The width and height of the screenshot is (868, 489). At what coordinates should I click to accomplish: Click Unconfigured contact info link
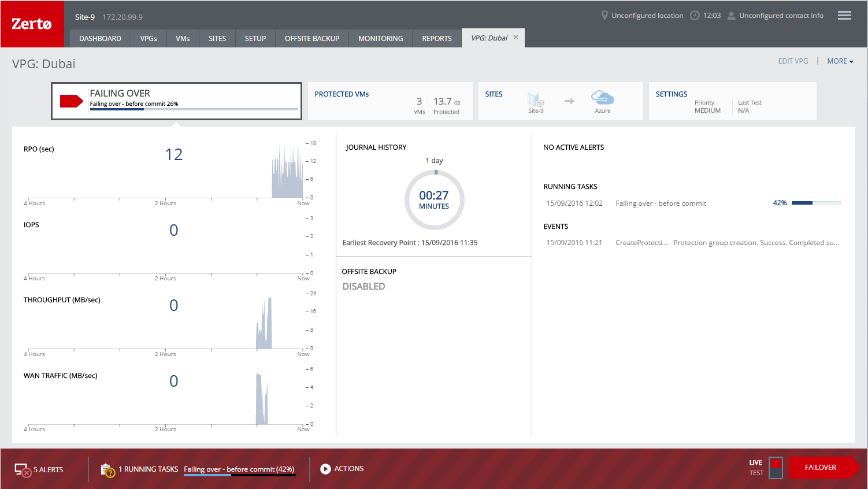point(781,16)
